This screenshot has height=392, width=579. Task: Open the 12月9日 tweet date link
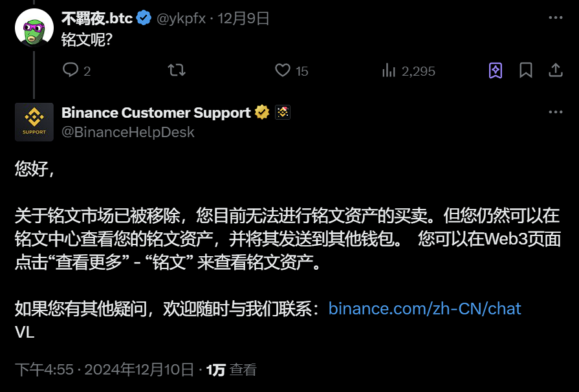(x=243, y=18)
